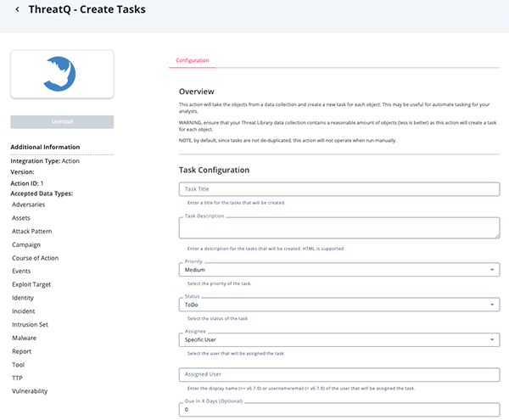Click the 'Enter a title for the tasks' hint
The height and width of the screenshot is (420, 509).
click(237, 203)
